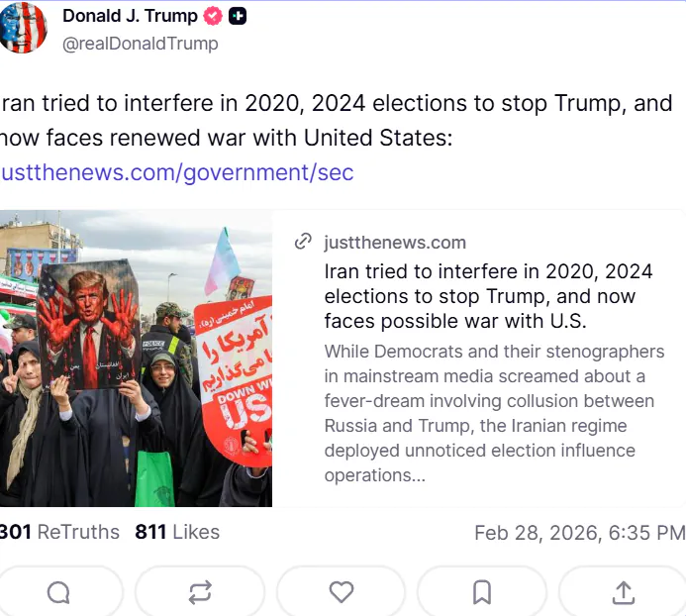Open the article preview protest image
The height and width of the screenshot is (616, 686).
click(x=136, y=359)
